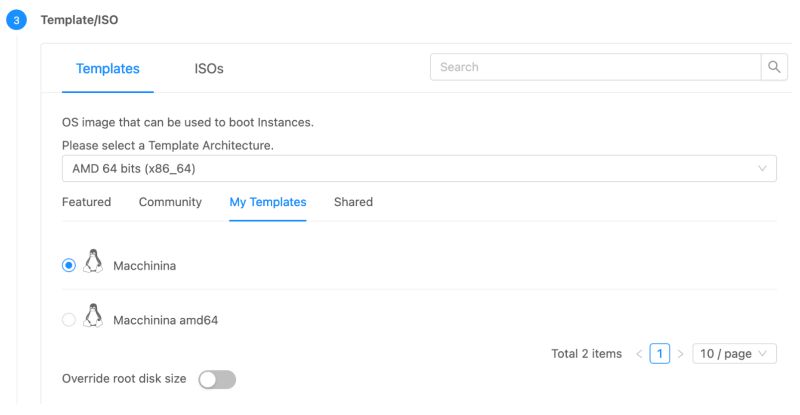The image size is (800, 415).
Task: Open the Community templates tab
Action: coord(170,202)
